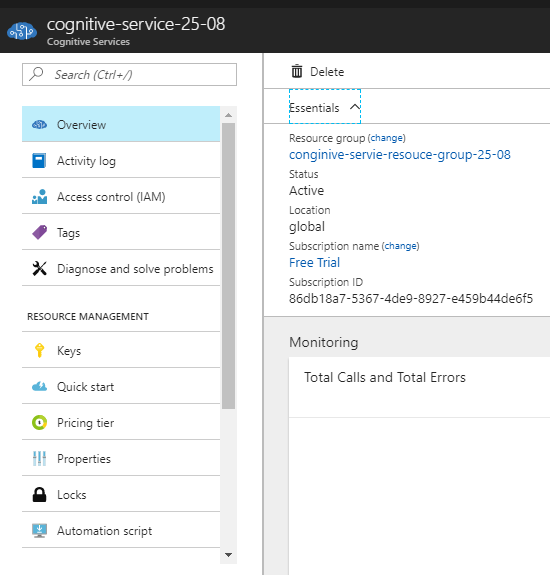Click the purple Tags icon
The image size is (550, 575).
coord(40,232)
